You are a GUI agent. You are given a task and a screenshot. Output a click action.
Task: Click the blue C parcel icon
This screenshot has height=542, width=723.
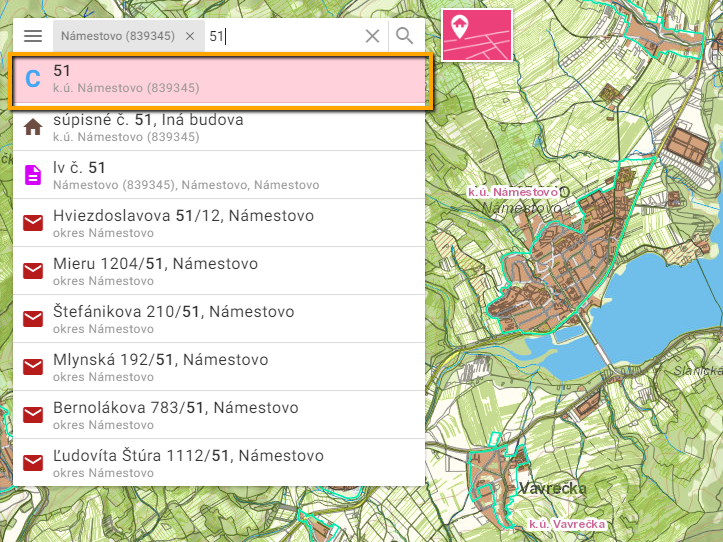coord(33,80)
